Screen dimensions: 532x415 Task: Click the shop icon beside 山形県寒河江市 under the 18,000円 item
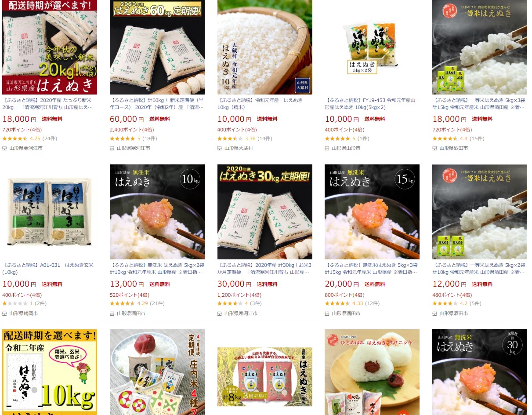(x=4, y=148)
